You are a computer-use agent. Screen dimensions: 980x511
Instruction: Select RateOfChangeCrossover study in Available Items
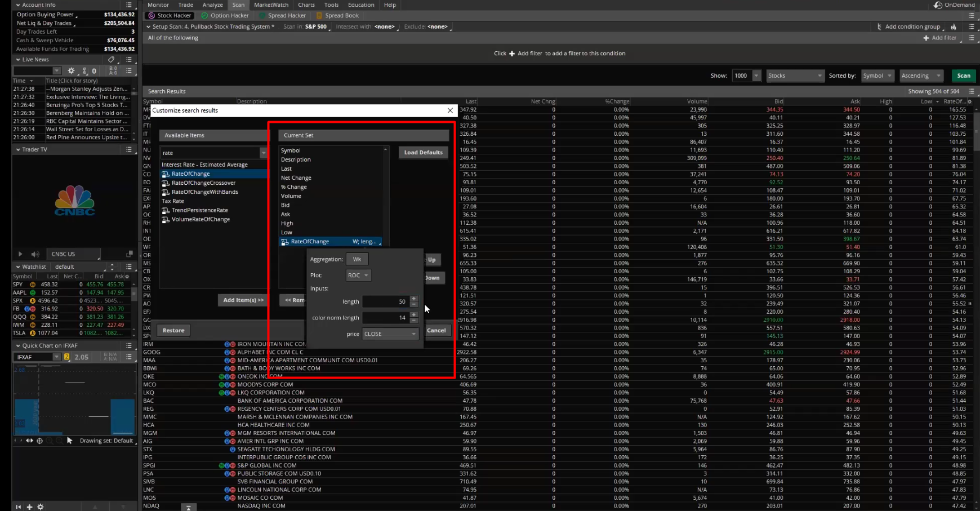203,183
